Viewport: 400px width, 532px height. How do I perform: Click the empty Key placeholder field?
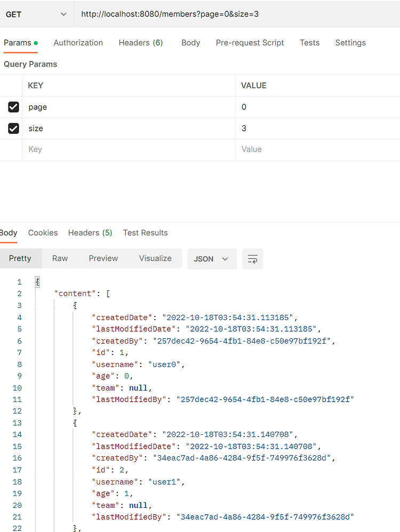pos(129,149)
